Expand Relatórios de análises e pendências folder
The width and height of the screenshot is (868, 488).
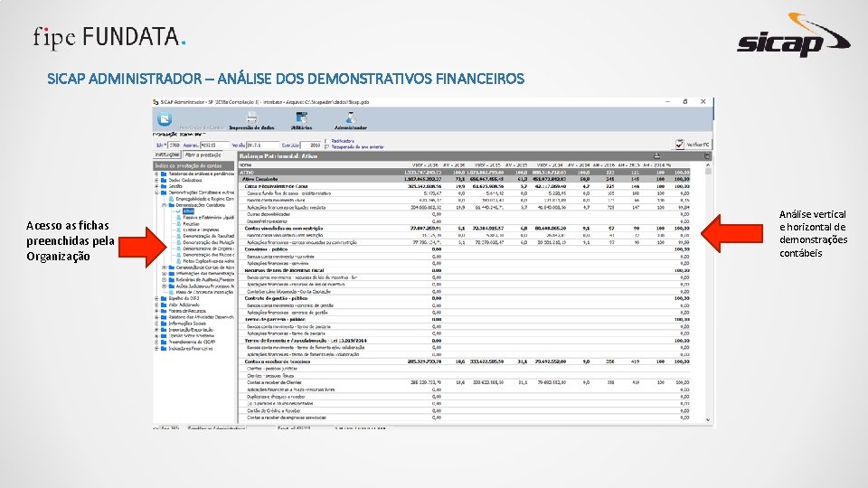(x=156, y=174)
